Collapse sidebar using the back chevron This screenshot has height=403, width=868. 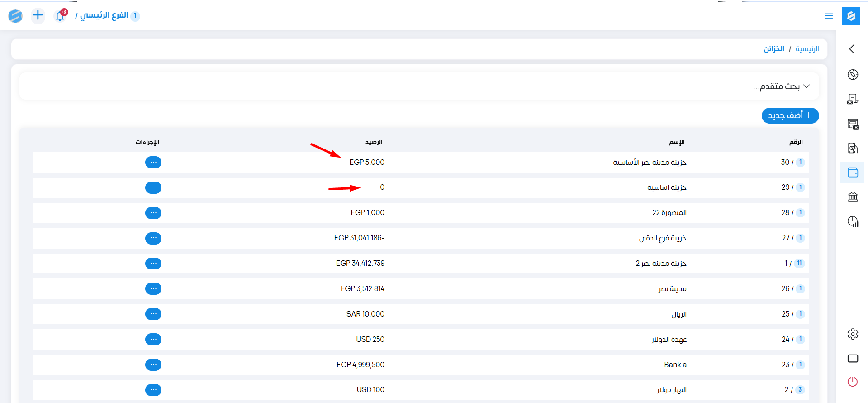(x=852, y=49)
